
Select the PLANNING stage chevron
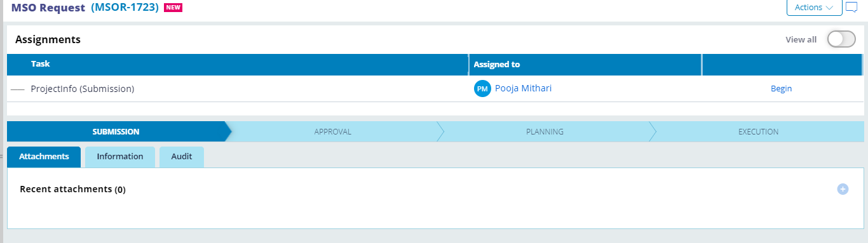pyautogui.click(x=545, y=132)
